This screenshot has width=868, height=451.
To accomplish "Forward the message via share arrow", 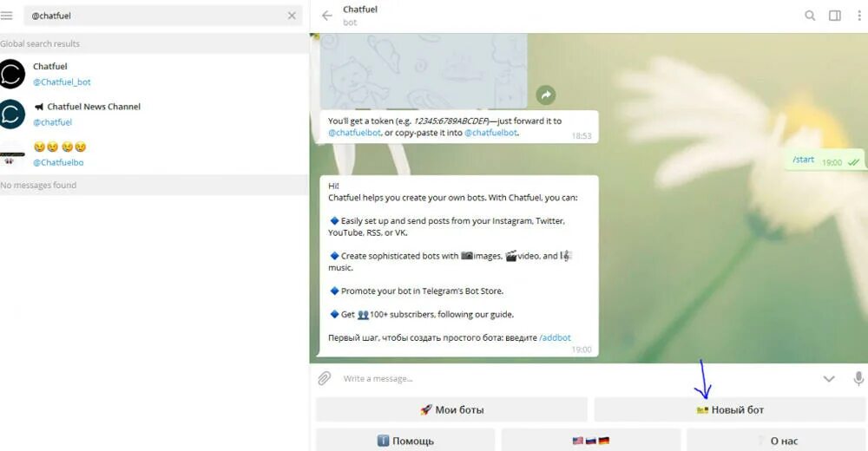I will [x=546, y=95].
